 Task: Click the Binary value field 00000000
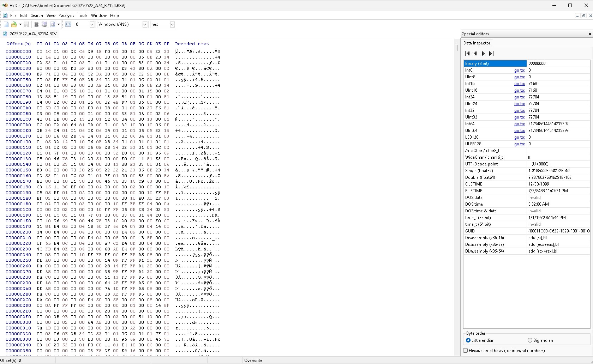point(558,63)
